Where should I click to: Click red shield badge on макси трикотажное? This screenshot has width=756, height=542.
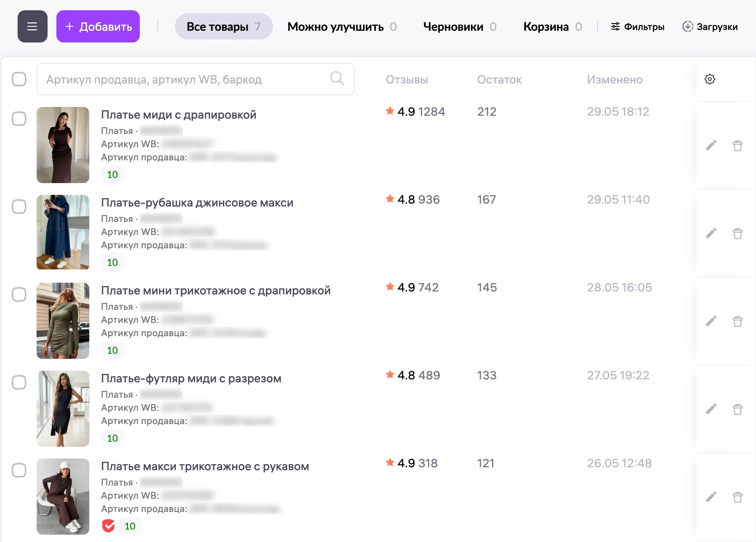point(108,526)
